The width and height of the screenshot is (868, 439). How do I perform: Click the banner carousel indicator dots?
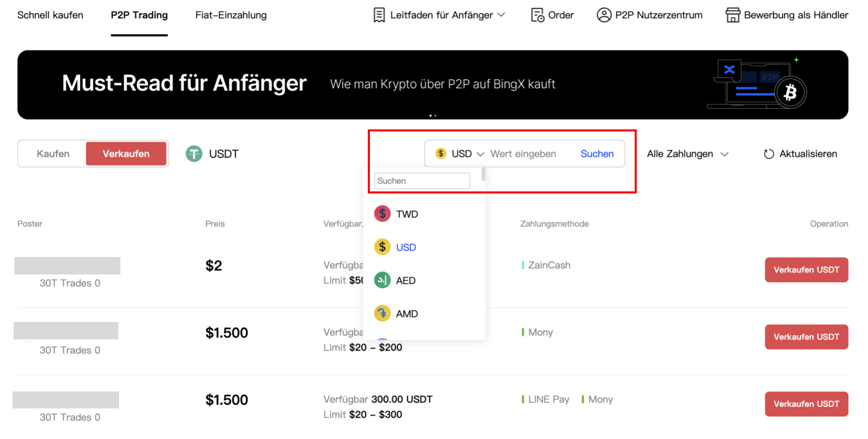pos(433,115)
